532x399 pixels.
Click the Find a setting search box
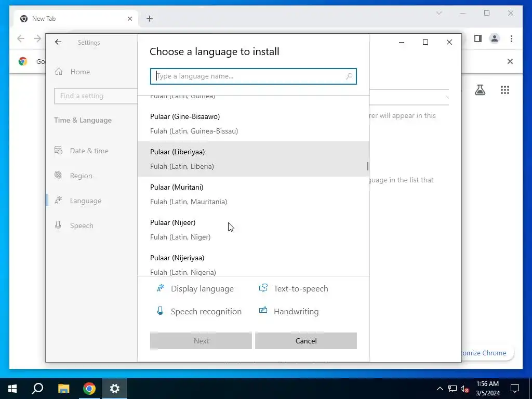[x=96, y=96]
